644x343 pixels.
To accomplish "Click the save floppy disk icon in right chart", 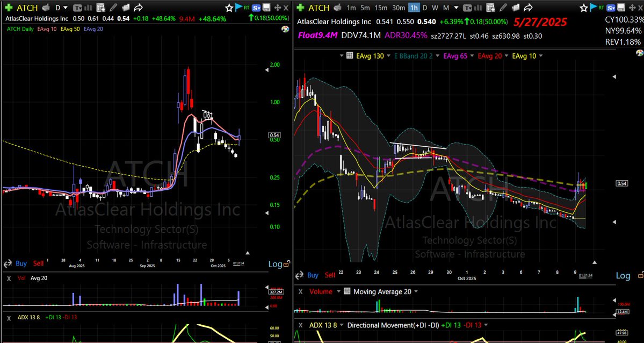I will 620,8.
